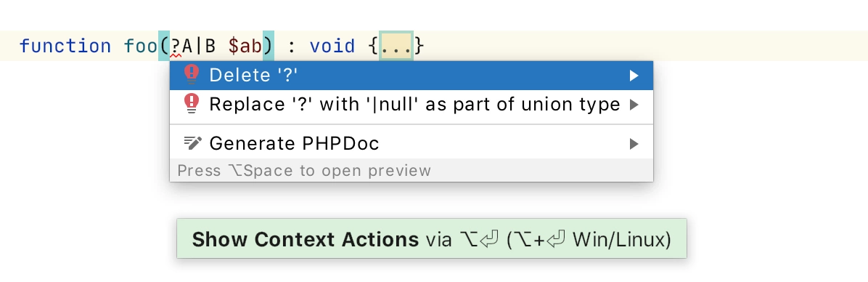
Task: Unfold the collapsed {...} function body
Action: point(396,46)
